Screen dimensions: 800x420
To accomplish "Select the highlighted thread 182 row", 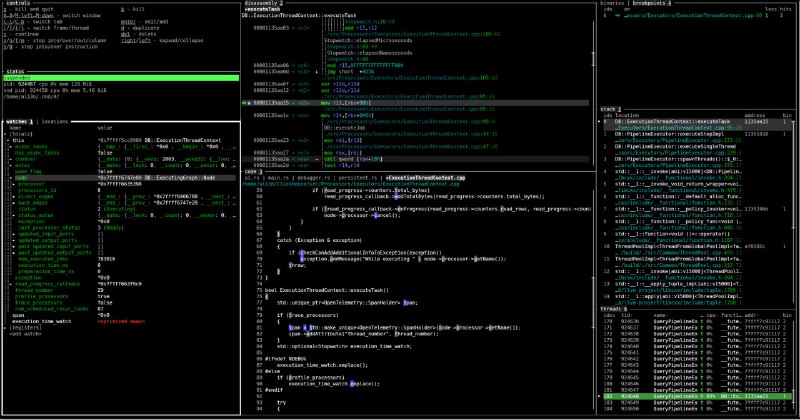I will point(697,397).
